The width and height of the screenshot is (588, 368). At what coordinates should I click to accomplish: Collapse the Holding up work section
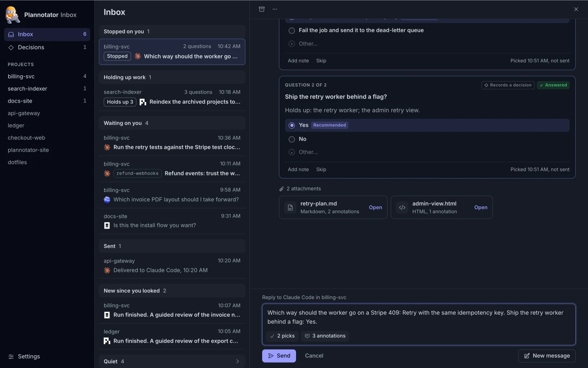(172, 77)
